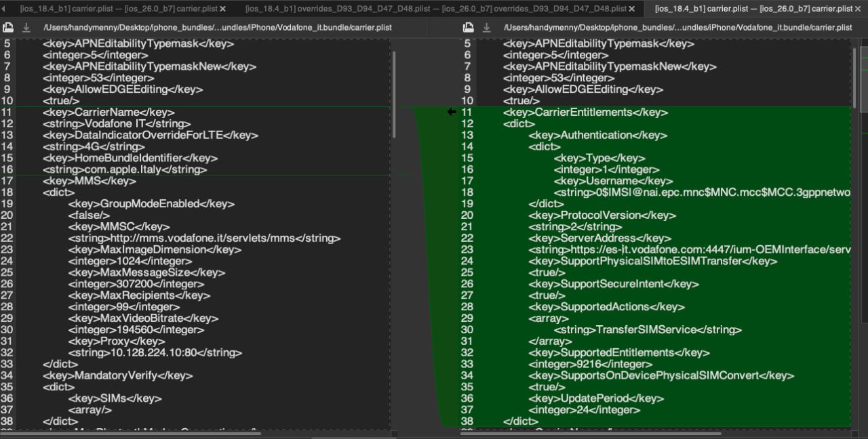
Task: Click the right pane vertical scrollbar
Action: click(854, 75)
